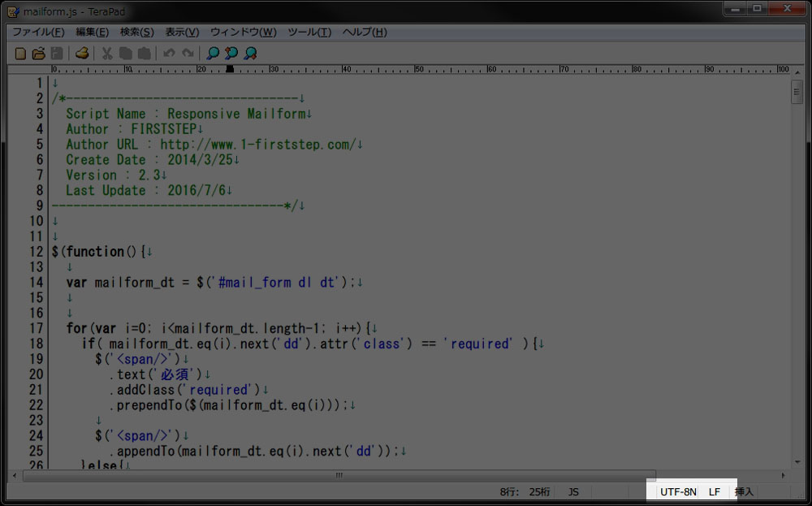812x506 pixels.
Task: Click the horizontal scrollbar thumb
Action: pyautogui.click(x=339, y=475)
